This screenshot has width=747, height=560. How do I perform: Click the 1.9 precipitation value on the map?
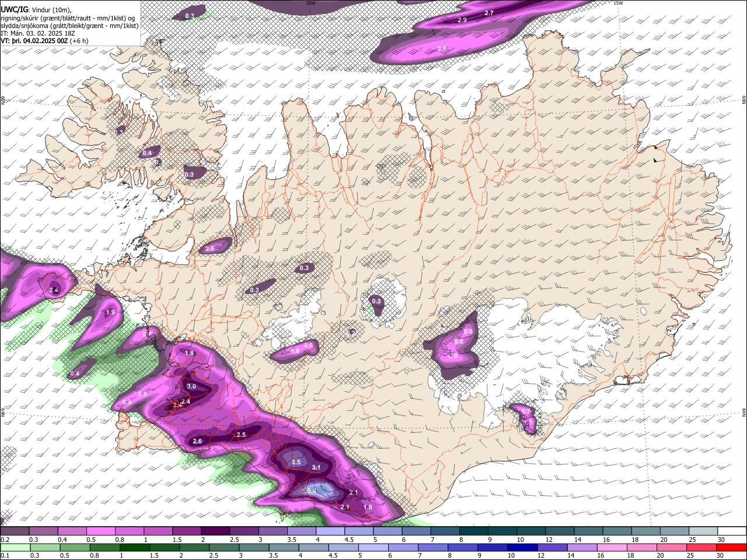[x=110, y=313]
